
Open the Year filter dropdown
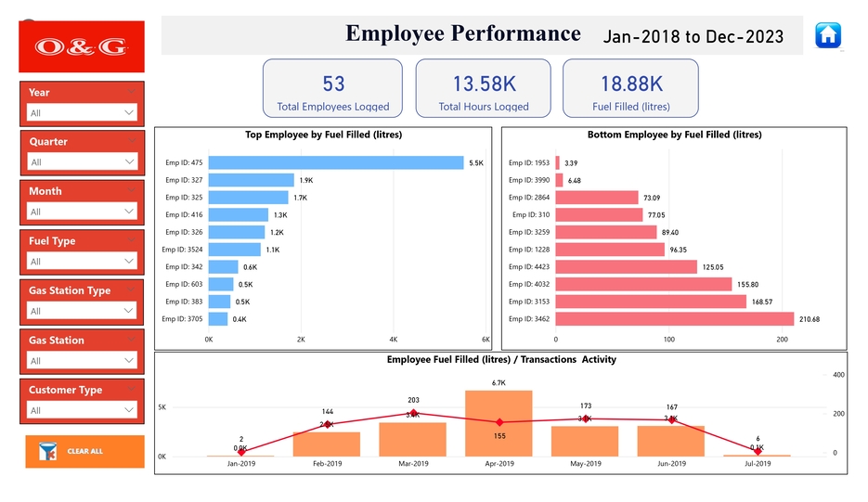(82, 112)
